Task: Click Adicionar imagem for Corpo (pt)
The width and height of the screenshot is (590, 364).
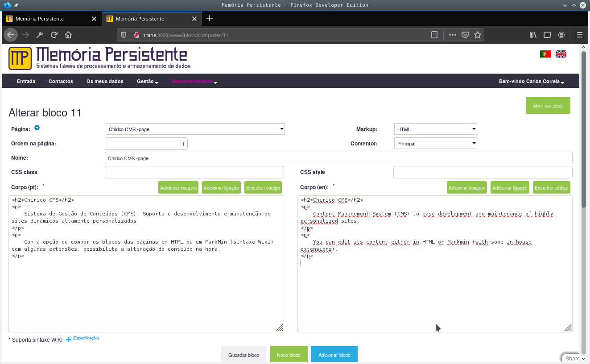Action: pos(178,188)
